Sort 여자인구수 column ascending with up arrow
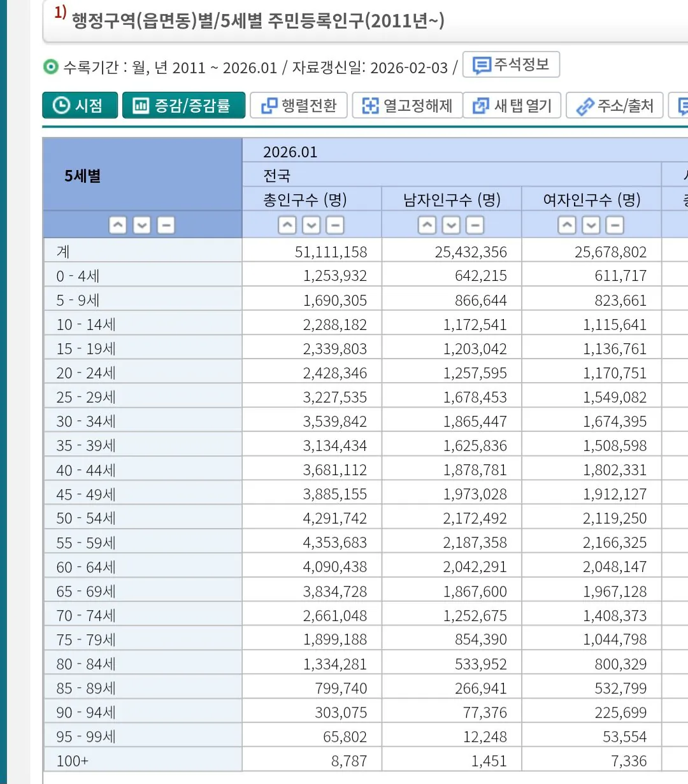The height and width of the screenshot is (784, 688). click(567, 225)
